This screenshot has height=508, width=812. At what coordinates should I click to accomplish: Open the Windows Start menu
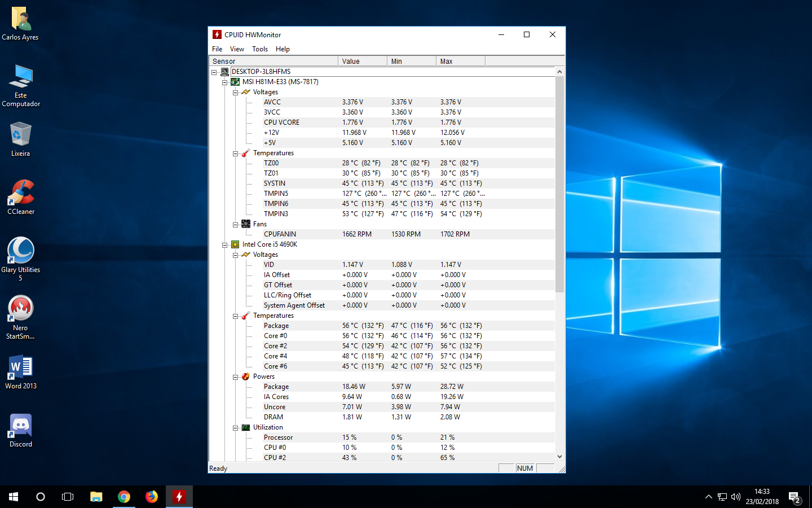click(x=14, y=497)
